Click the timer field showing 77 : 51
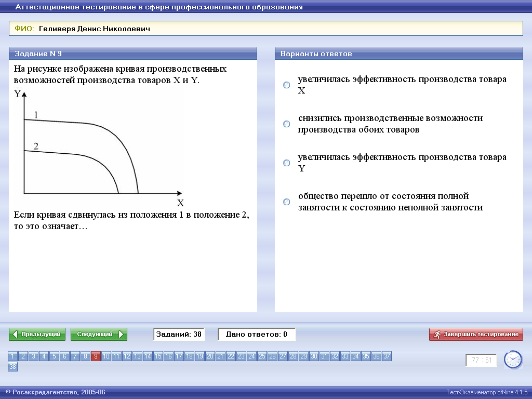The width and height of the screenshot is (532, 399). pyautogui.click(x=482, y=361)
